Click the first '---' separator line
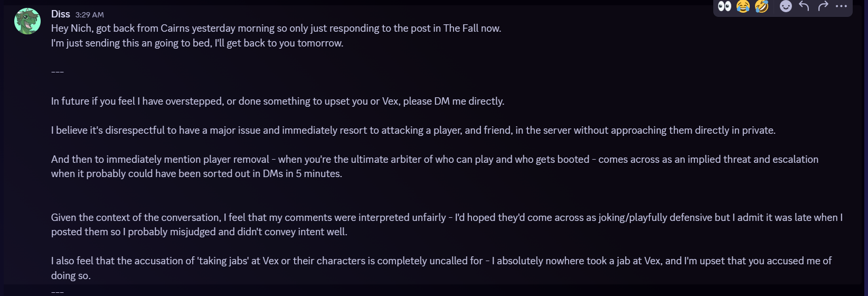Viewport: 868px width, 296px height. (58, 72)
